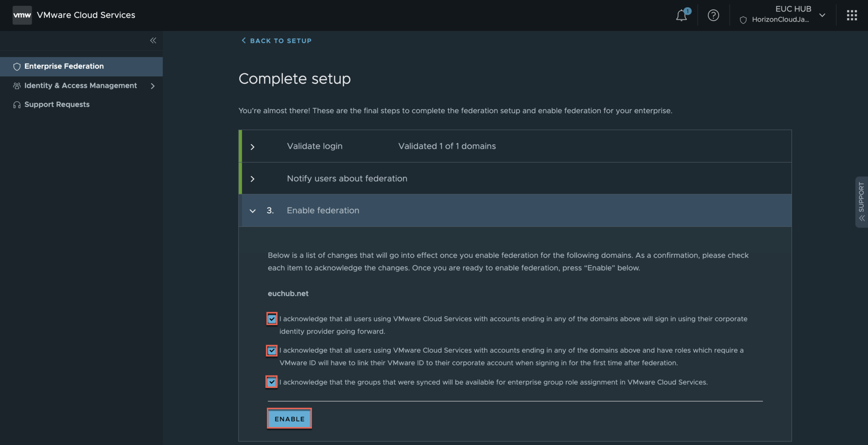Viewport: 868px width, 445px height.
Task: Collapse the left navigation panel
Action: click(x=153, y=41)
